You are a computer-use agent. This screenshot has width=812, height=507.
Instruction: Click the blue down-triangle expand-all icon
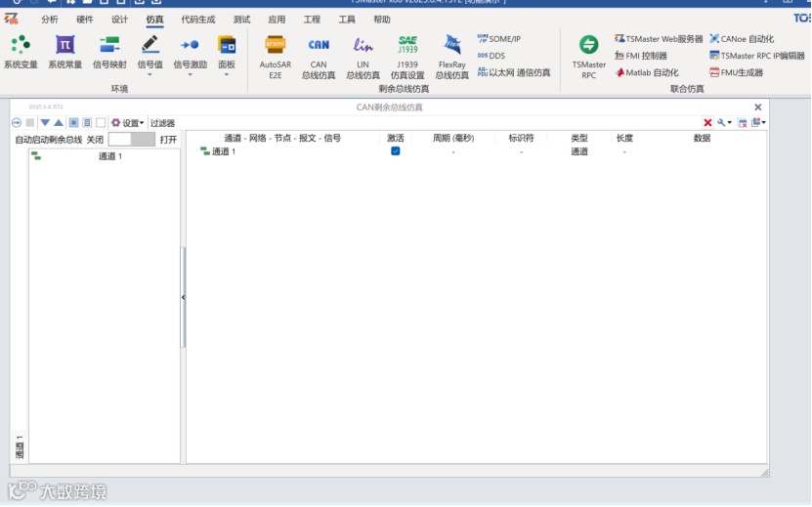tap(45, 123)
